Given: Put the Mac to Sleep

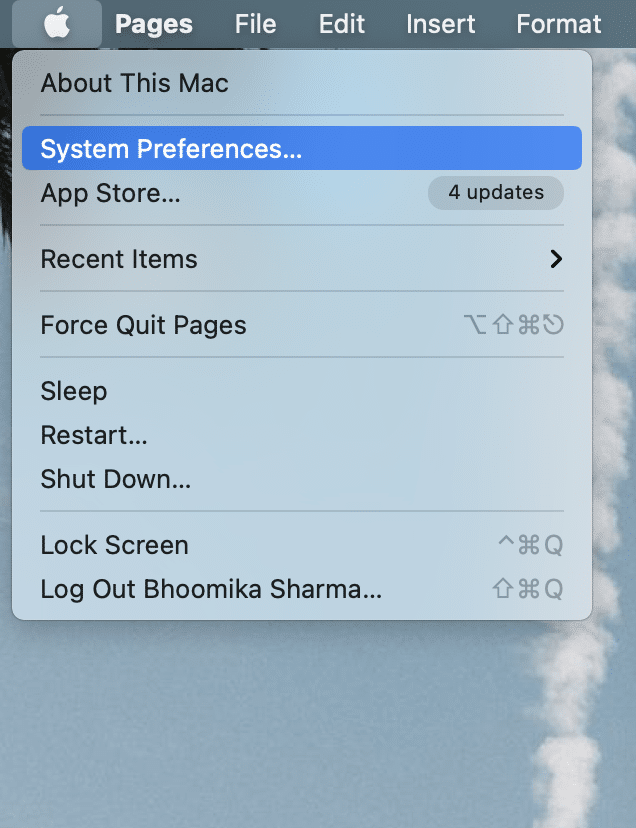Looking at the screenshot, I should click(73, 391).
